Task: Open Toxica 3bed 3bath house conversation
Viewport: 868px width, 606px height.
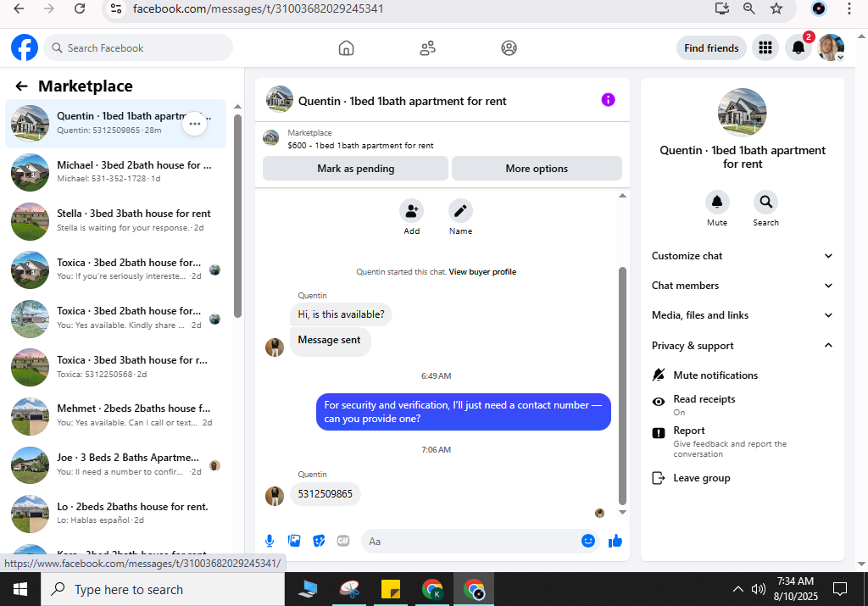Action: pos(115,367)
